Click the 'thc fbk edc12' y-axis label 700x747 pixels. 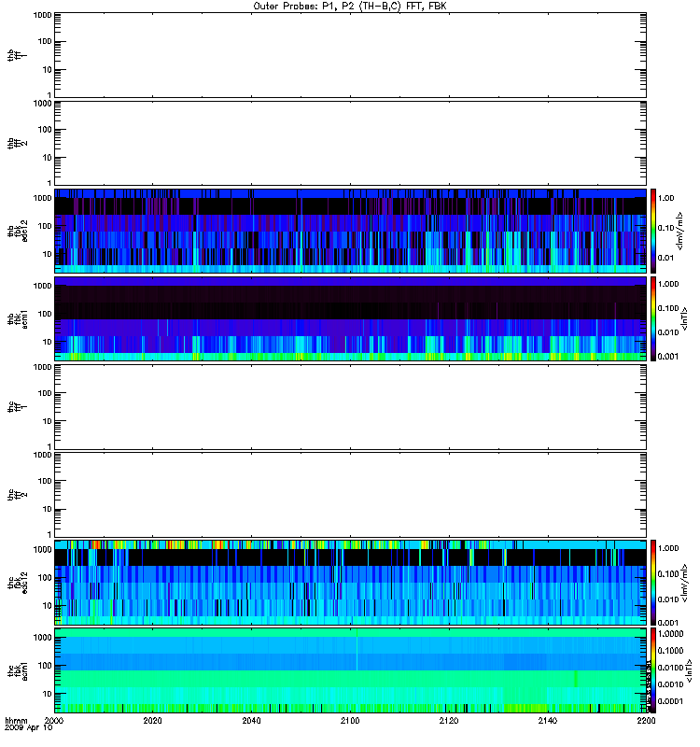click(x=18, y=582)
